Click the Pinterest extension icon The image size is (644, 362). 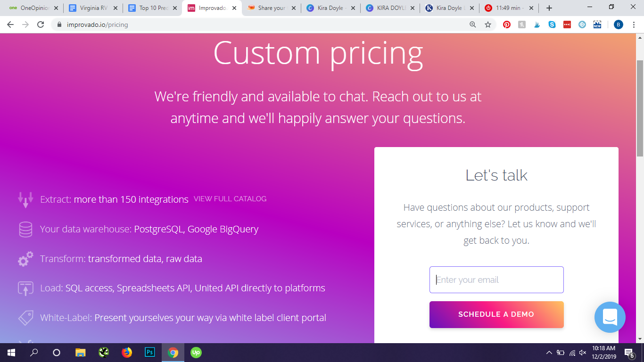pos(507,25)
